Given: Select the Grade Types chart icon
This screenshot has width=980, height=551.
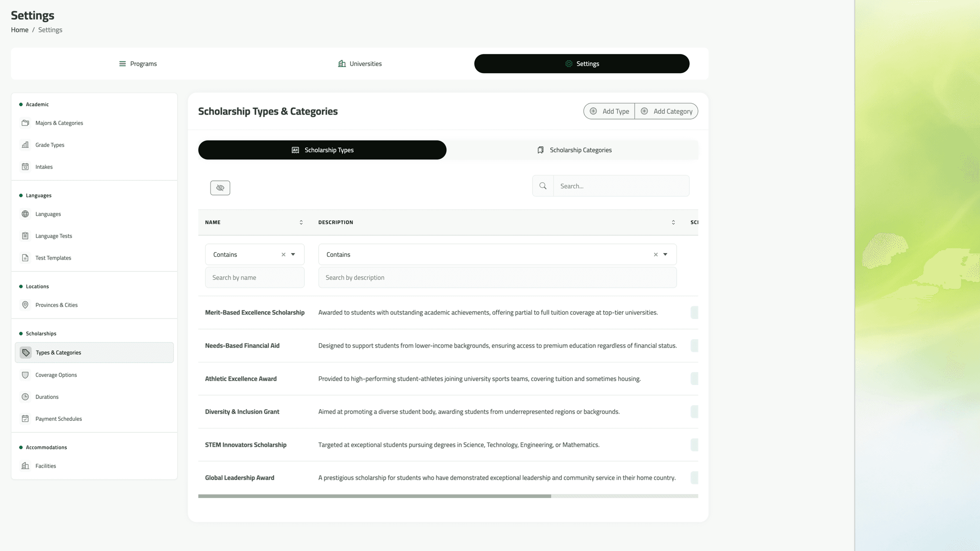Looking at the screenshot, I should 25,144.
